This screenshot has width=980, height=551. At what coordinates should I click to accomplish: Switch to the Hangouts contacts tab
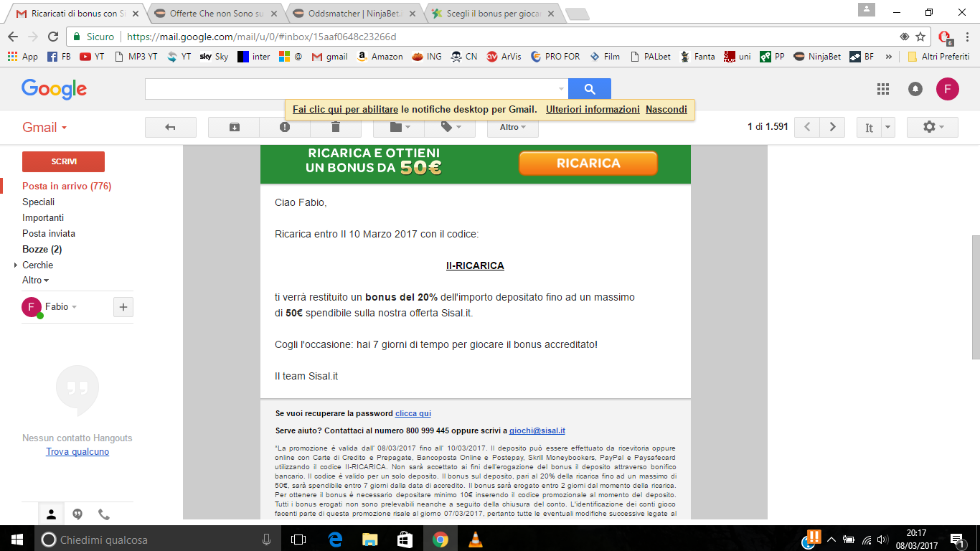coord(51,514)
